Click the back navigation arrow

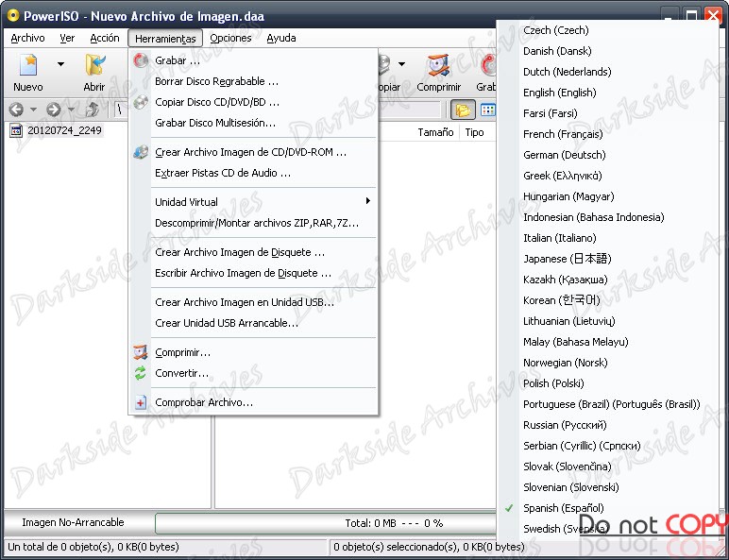[16, 110]
